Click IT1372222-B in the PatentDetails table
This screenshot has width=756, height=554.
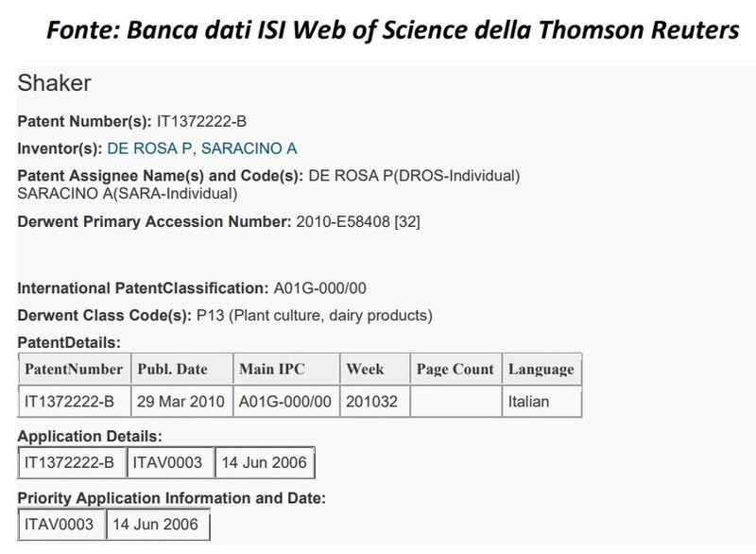(70, 401)
